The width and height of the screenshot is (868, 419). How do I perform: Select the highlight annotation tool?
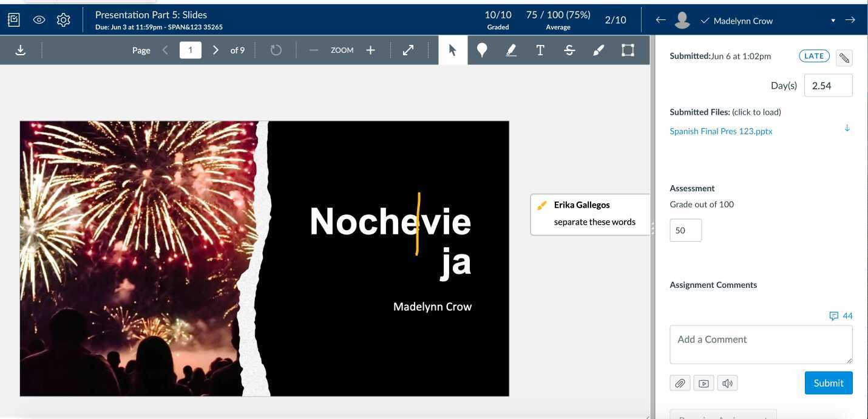(511, 50)
